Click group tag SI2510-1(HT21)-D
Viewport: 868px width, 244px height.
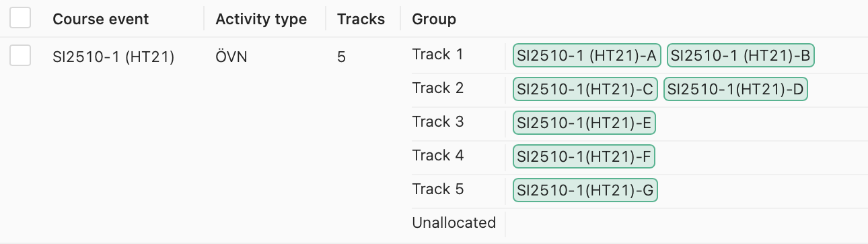[x=735, y=90]
